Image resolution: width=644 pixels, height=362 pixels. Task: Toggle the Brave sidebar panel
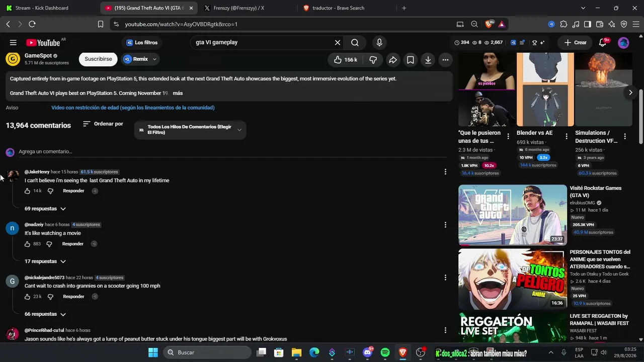tap(587, 24)
